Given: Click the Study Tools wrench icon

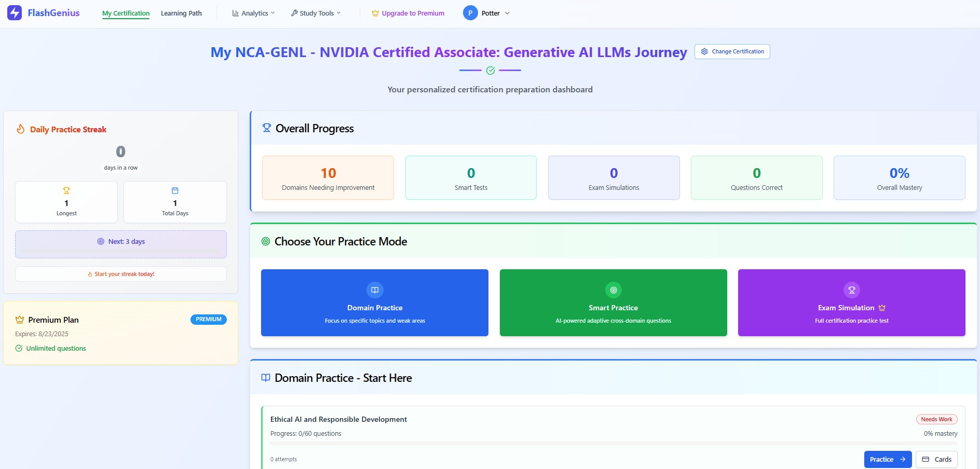Looking at the screenshot, I should [294, 13].
